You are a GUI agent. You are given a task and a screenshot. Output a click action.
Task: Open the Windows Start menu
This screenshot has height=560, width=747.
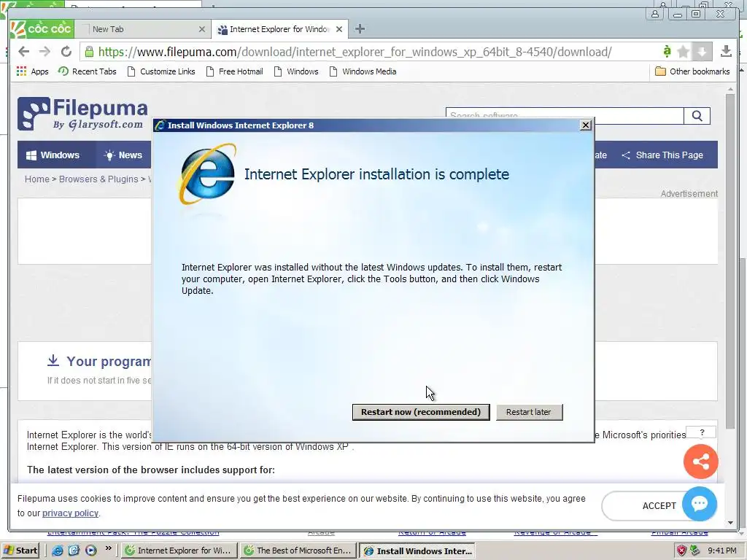point(20,551)
